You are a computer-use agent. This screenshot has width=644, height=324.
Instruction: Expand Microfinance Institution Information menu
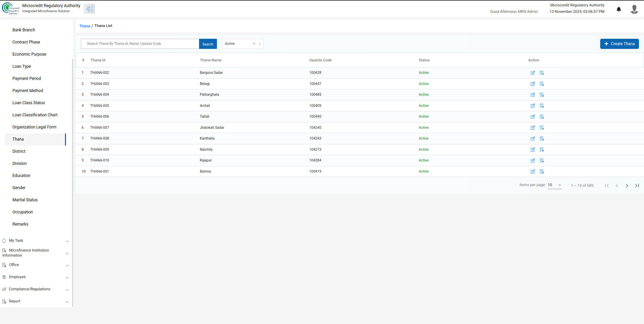coord(35,253)
